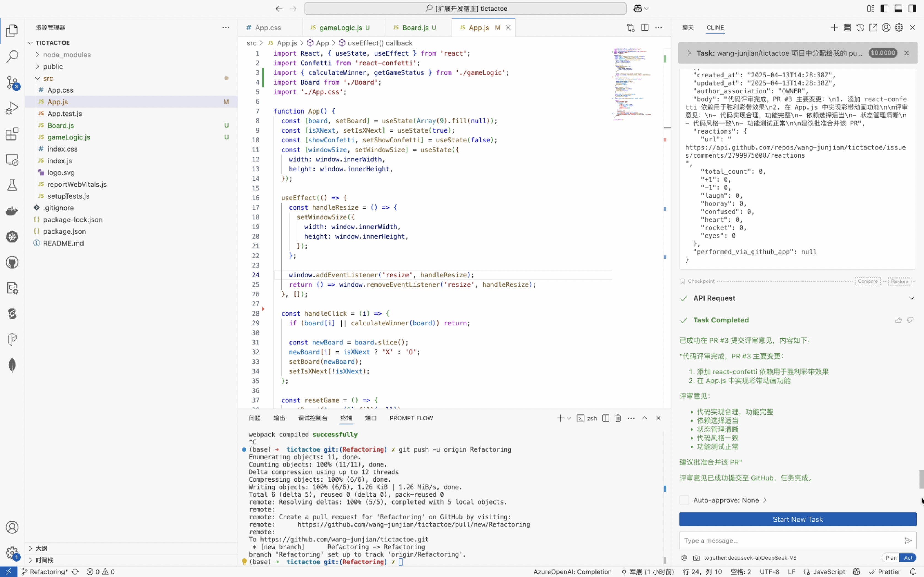Toggle the primary sidebar layout button
Screen dimensions: 924x577
click(884, 8)
